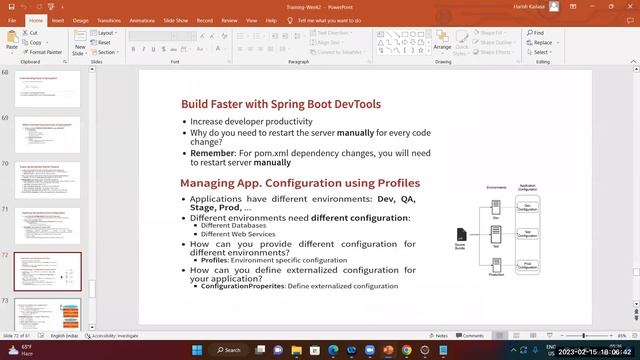Click the Find magnifier button
Screen dimensions: 640x360
click(536, 33)
